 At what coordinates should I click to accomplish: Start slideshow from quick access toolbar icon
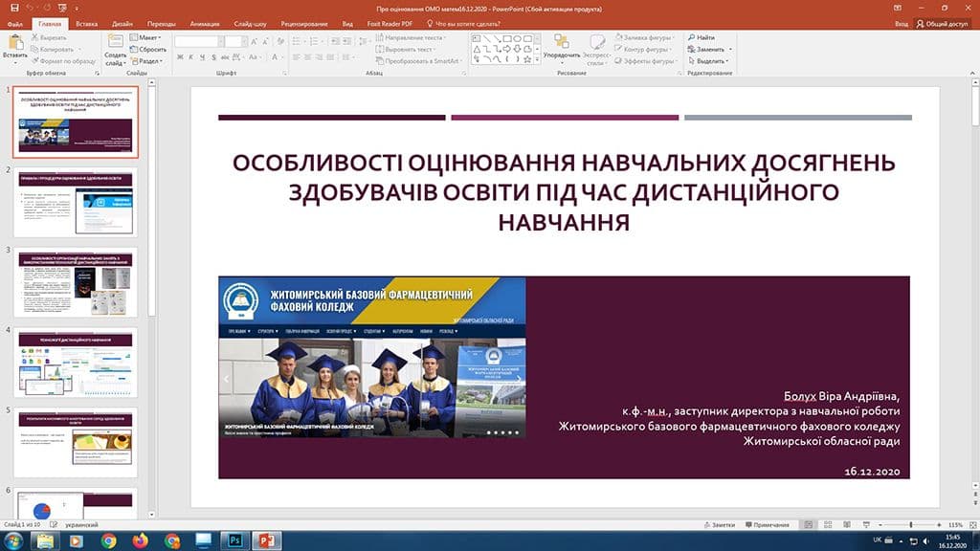click(x=62, y=8)
